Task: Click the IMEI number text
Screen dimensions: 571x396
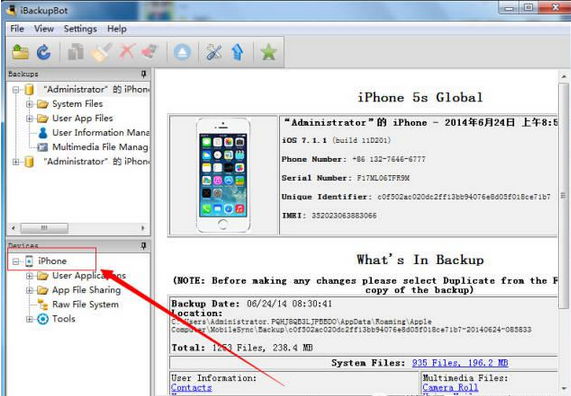Action: coord(344,216)
